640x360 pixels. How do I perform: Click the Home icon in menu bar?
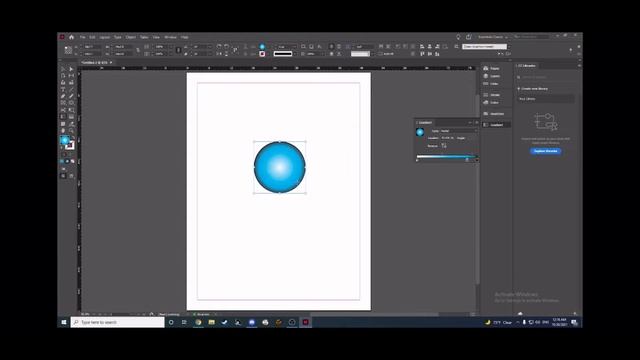coord(71,37)
